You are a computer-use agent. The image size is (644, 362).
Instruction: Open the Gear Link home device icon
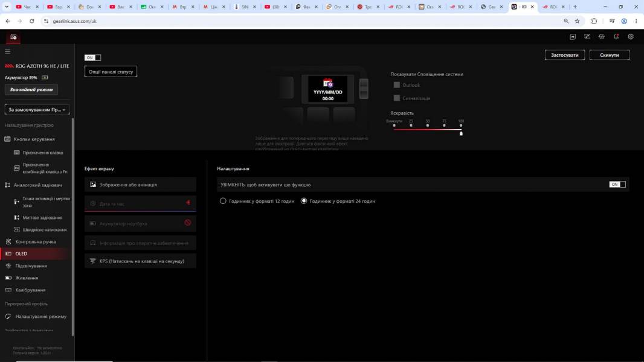click(x=13, y=37)
